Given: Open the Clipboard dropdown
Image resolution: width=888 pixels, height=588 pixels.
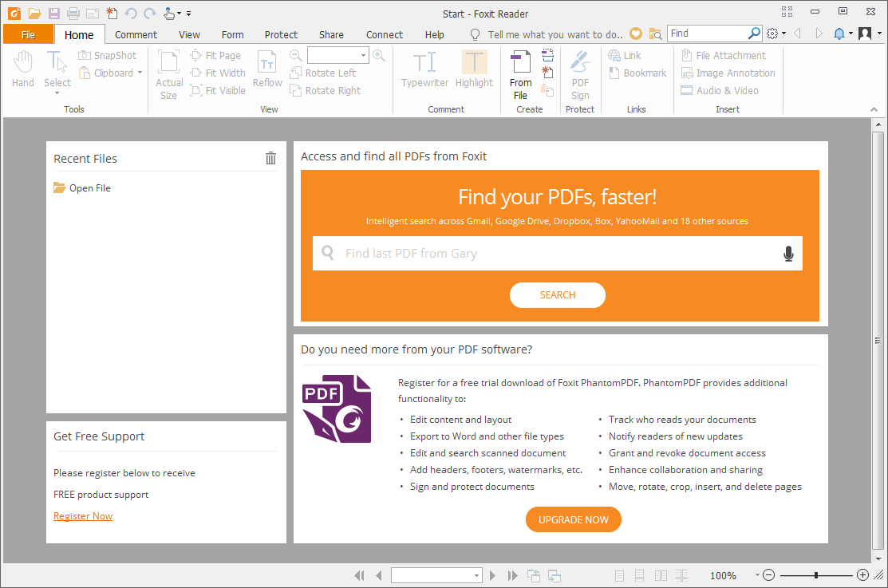Looking at the screenshot, I should pos(140,73).
